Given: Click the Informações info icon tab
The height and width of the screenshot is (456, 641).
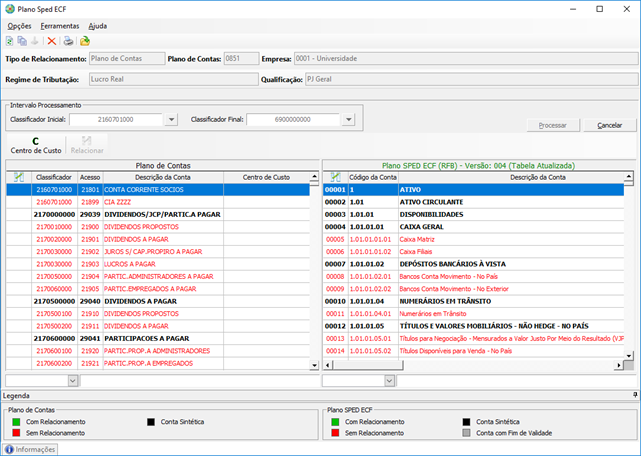Looking at the screenshot, I should pyautogui.click(x=30, y=449).
